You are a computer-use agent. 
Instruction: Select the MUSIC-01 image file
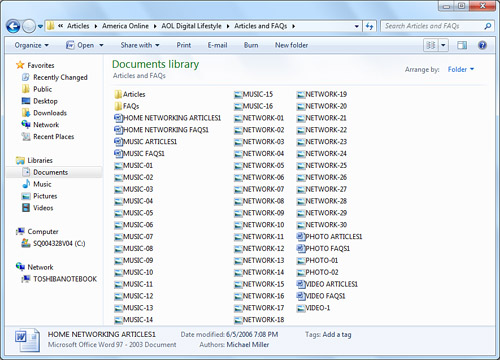coord(133,166)
